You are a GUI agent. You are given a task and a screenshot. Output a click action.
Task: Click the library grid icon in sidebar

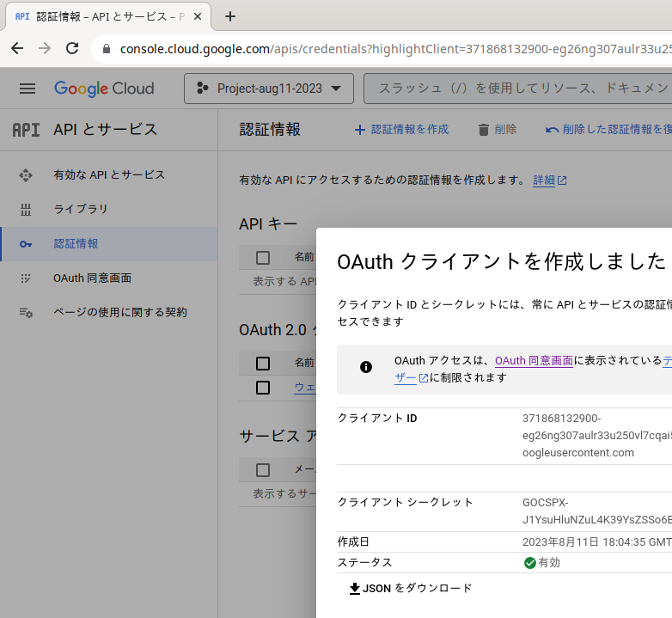click(26, 210)
